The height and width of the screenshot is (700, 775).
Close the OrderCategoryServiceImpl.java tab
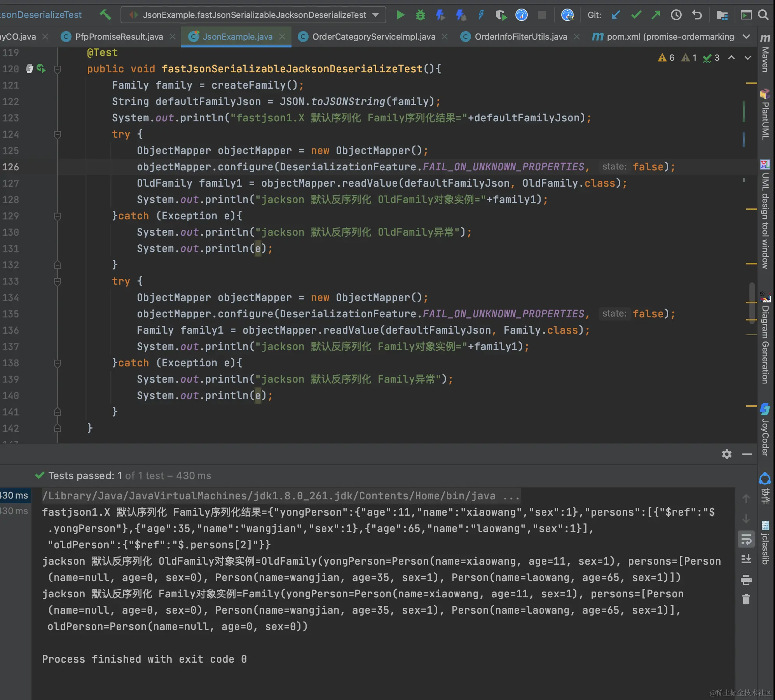tap(445, 37)
